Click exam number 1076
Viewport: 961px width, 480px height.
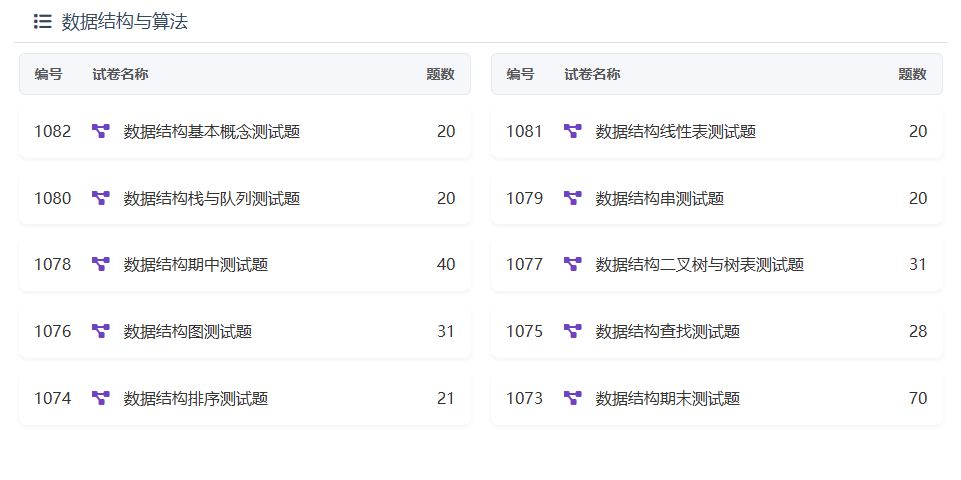click(53, 332)
